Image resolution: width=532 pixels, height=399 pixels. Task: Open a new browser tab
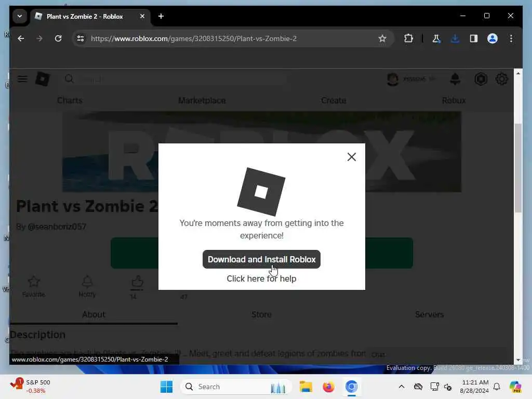(x=161, y=16)
